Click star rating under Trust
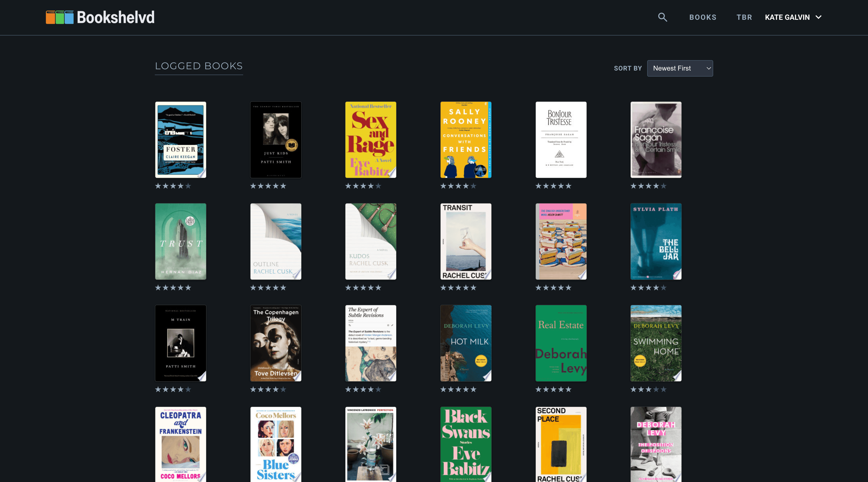Viewport: 868px width, 482px height. (x=173, y=288)
